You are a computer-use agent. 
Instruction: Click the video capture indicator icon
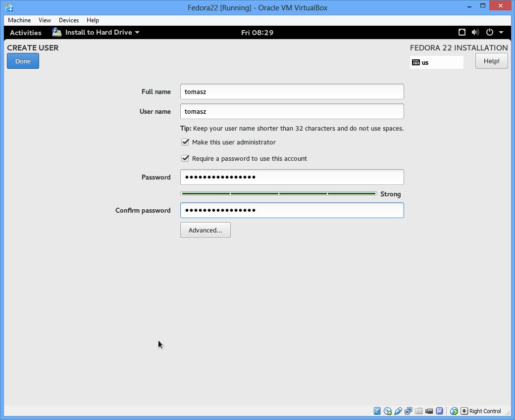click(429, 411)
